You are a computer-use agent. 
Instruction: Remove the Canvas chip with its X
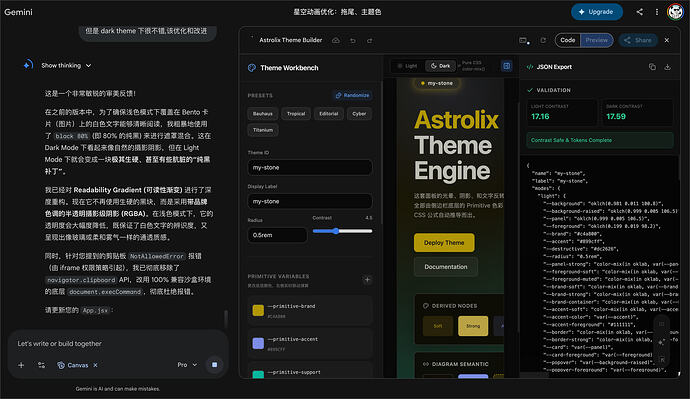(x=95, y=365)
